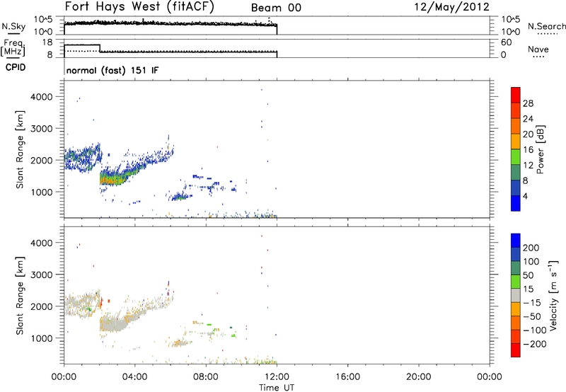Click the 'N.Search' legend label
This screenshot has height=392, width=566.
546,26
